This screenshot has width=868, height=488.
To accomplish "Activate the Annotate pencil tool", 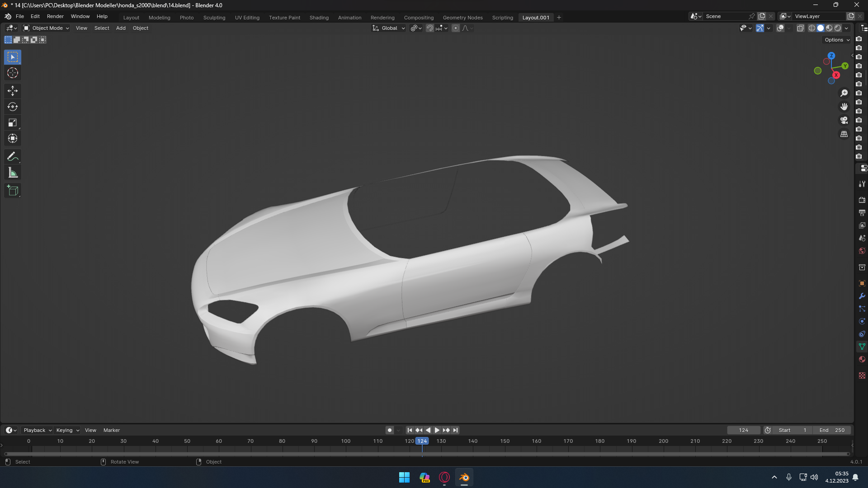I will coord(13,157).
